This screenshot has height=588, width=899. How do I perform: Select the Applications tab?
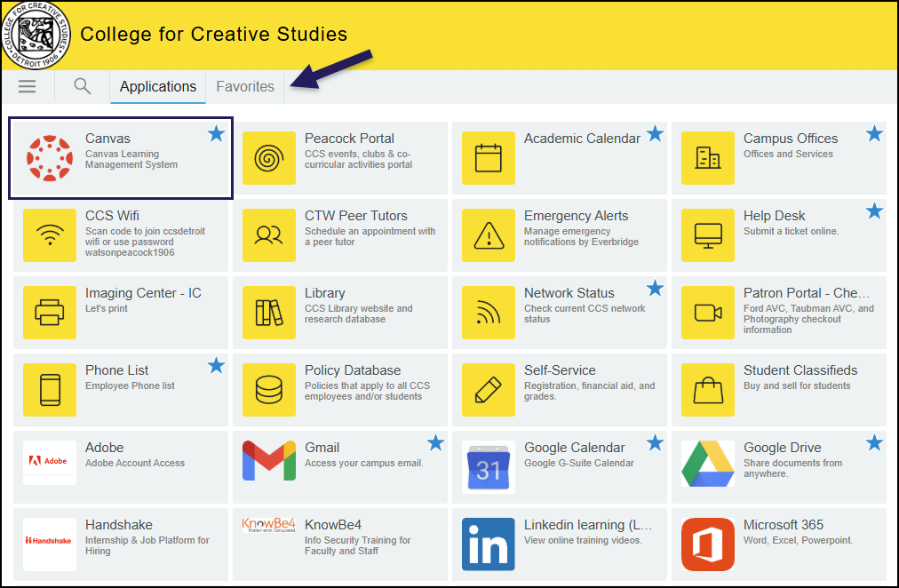tap(157, 86)
